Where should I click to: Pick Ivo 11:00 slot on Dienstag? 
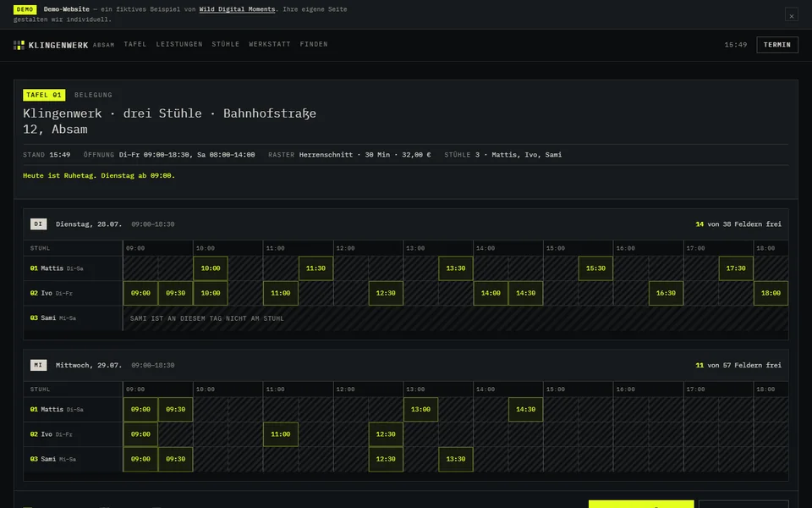281,294
